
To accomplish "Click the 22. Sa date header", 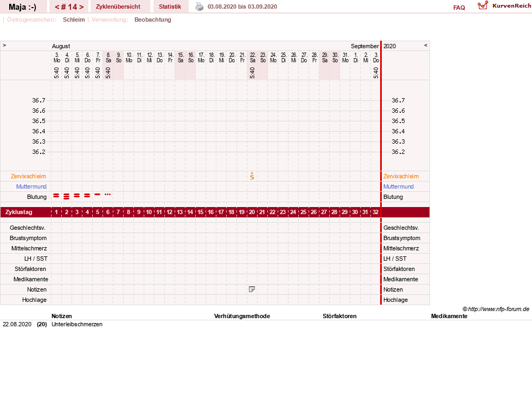I will click(x=252, y=57).
